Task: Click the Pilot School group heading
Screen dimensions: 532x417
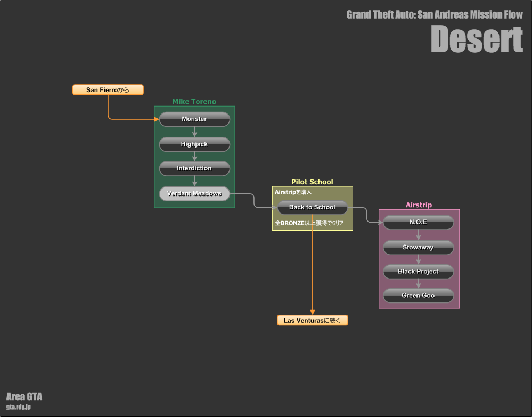Action: pyautogui.click(x=312, y=182)
